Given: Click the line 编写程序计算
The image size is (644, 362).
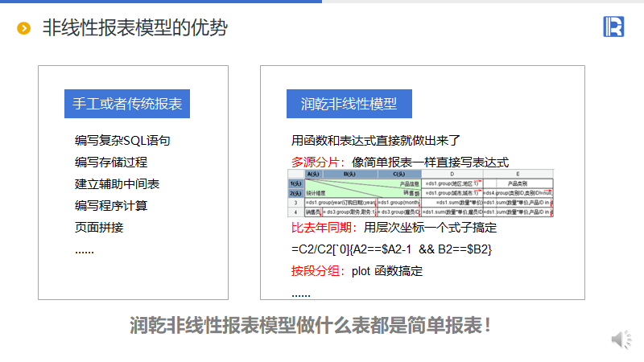Looking at the screenshot, I should point(111,206).
